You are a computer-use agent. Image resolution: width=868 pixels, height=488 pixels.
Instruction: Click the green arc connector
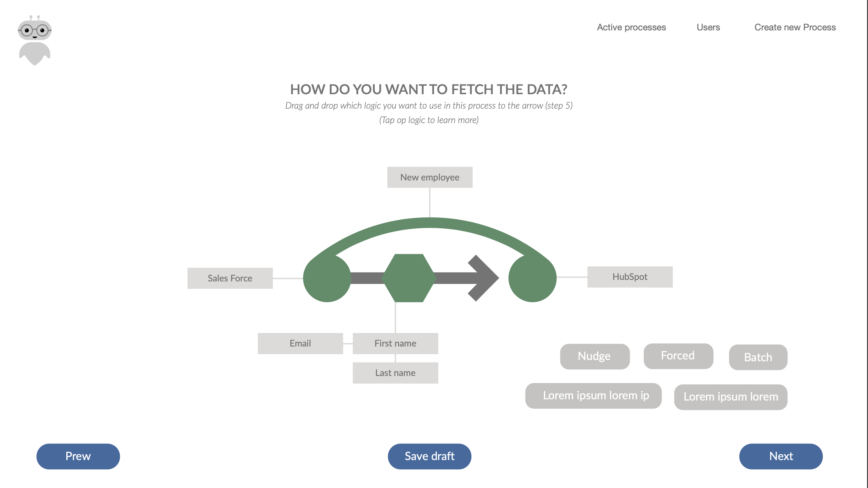click(430, 223)
